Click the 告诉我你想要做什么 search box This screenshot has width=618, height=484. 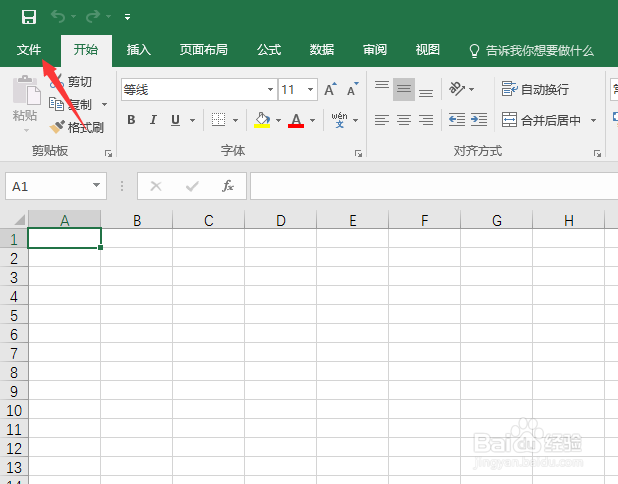click(x=531, y=50)
